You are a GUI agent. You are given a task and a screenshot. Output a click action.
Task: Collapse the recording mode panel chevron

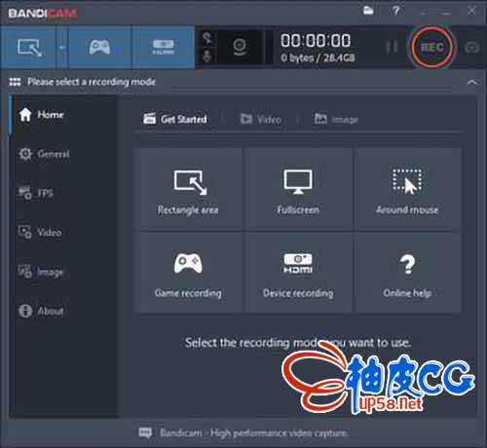click(x=471, y=82)
